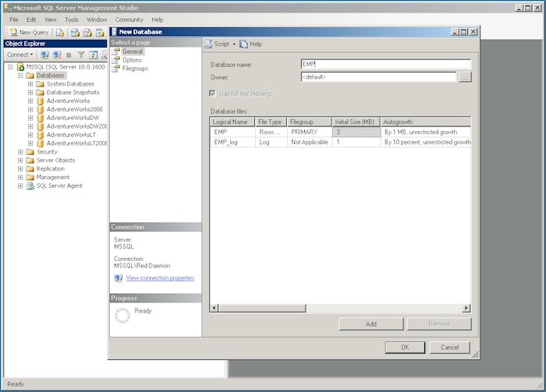Open the Community menu
546x392 pixels.
click(129, 19)
